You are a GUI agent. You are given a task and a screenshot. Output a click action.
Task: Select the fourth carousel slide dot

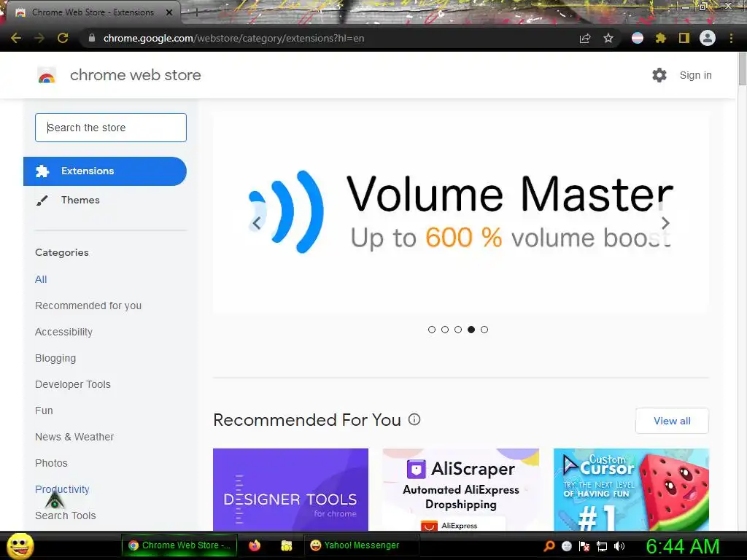coord(471,330)
